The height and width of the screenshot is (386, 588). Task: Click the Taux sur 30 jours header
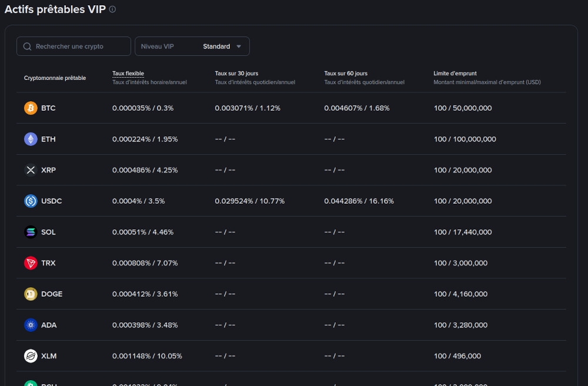coord(236,74)
